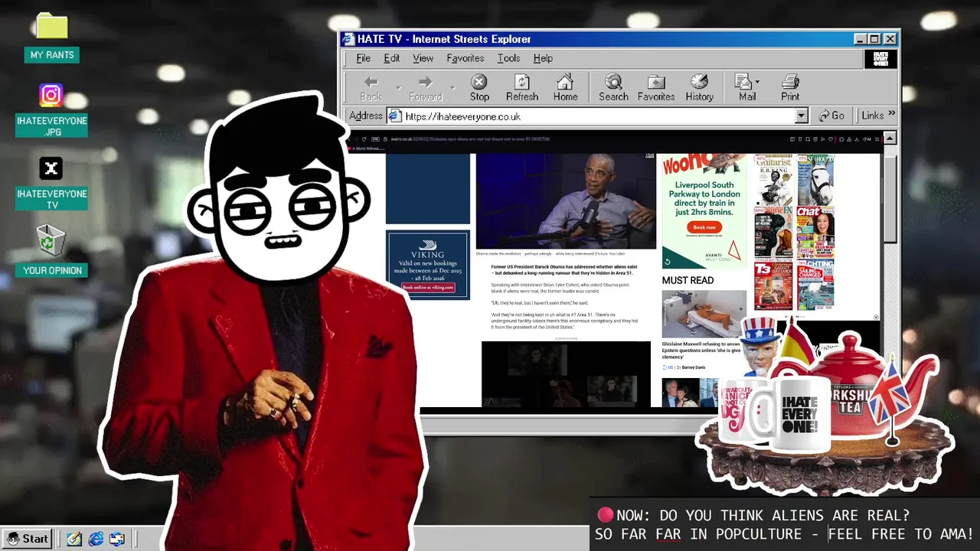Expand the Mail button dropdown arrow
This screenshot has height=551, width=980.
click(757, 82)
